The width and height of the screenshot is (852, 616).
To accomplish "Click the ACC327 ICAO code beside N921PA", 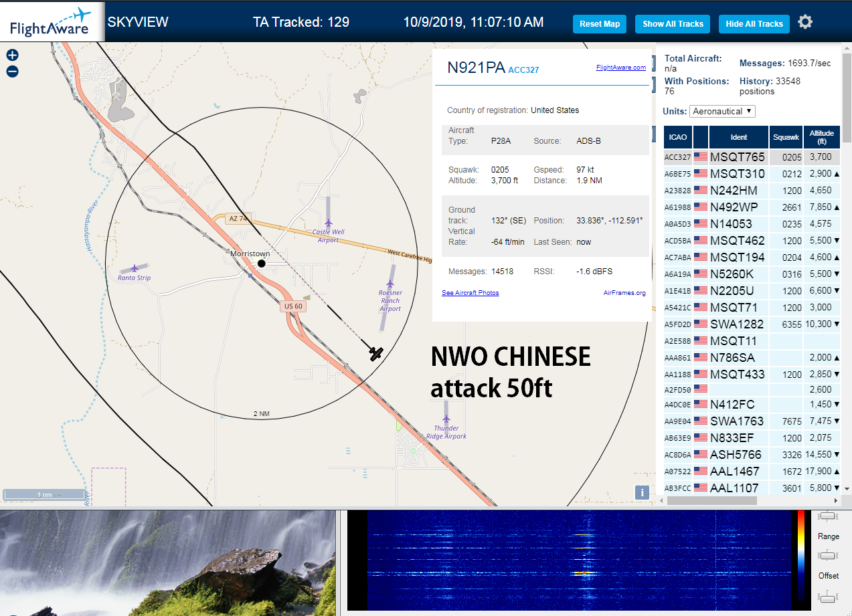I will tap(523, 70).
